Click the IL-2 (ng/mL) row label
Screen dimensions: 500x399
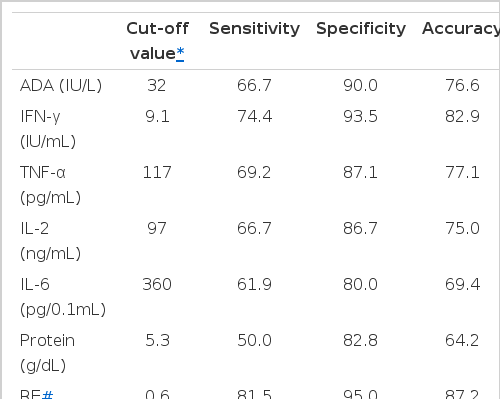coord(50,241)
